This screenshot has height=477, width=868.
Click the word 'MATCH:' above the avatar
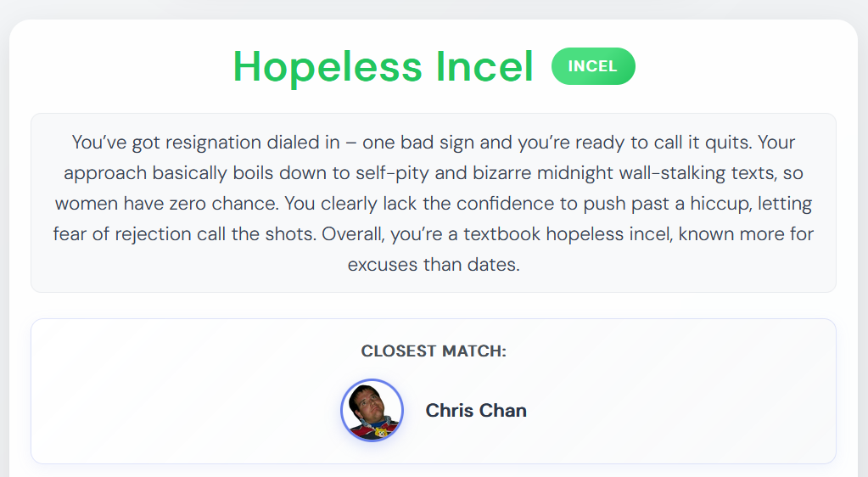pyautogui.click(x=474, y=351)
